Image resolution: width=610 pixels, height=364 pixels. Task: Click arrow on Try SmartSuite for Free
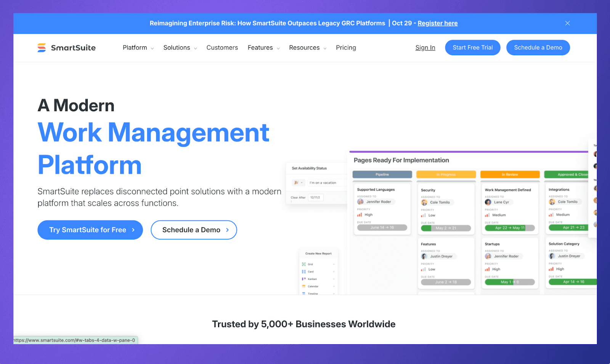tap(133, 230)
